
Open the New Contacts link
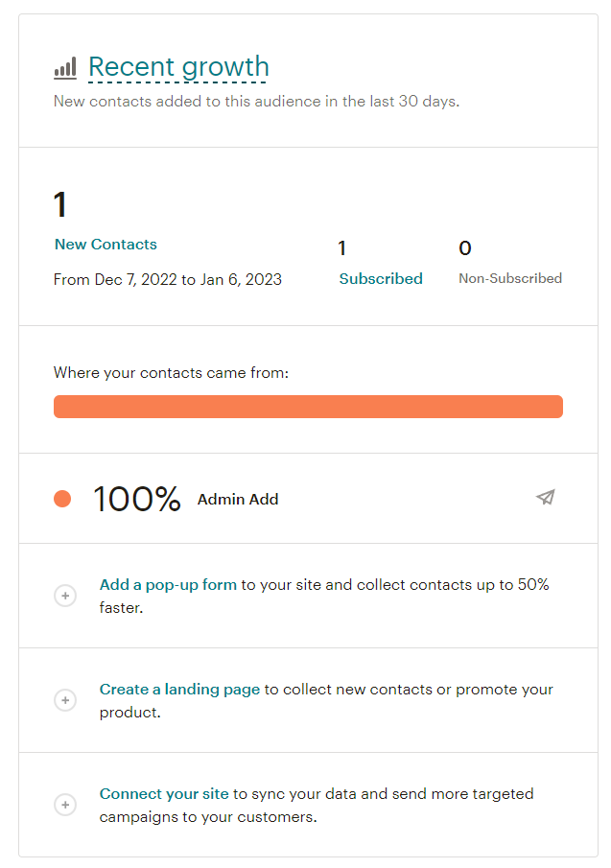[106, 245]
